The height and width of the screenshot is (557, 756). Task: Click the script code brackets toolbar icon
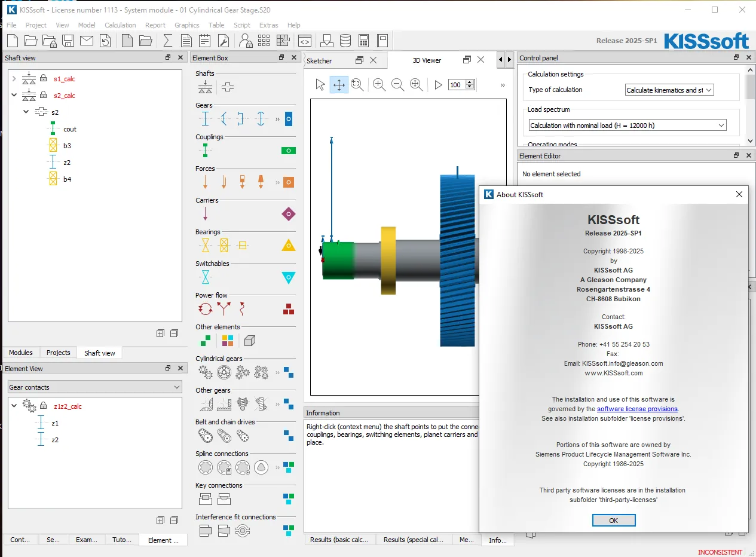[304, 41]
